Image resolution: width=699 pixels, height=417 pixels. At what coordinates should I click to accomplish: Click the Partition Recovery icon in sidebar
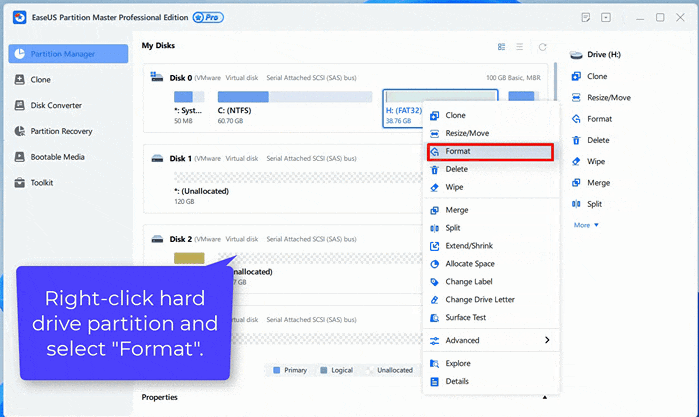[20, 131]
